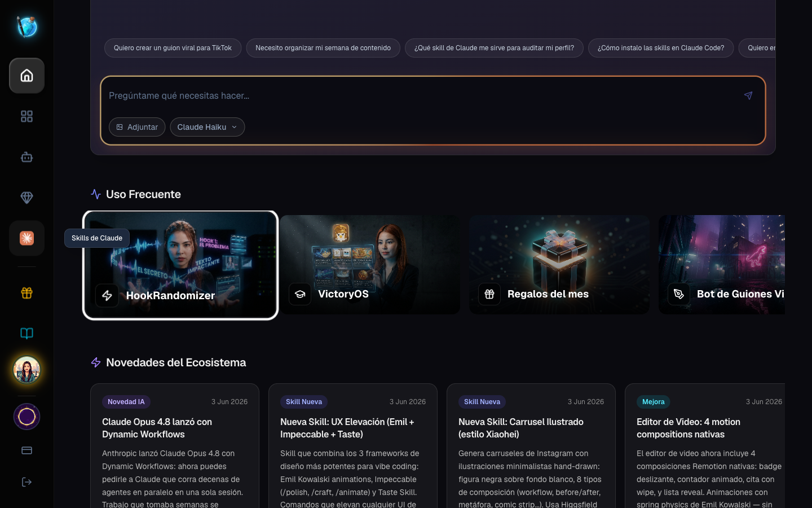Click the globe app logo
Screen dimensions: 812x508
(27, 27)
